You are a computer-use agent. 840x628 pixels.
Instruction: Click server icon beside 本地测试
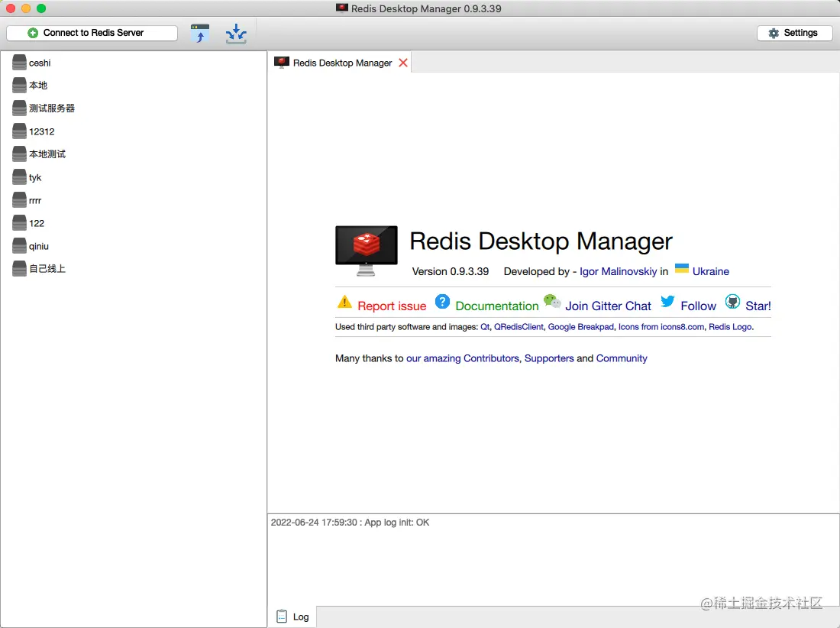[x=19, y=154]
